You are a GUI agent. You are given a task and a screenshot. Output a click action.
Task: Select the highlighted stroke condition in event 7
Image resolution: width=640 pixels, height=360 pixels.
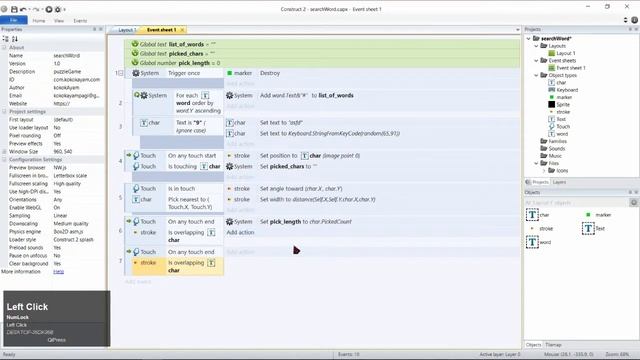click(x=178, y=267)
